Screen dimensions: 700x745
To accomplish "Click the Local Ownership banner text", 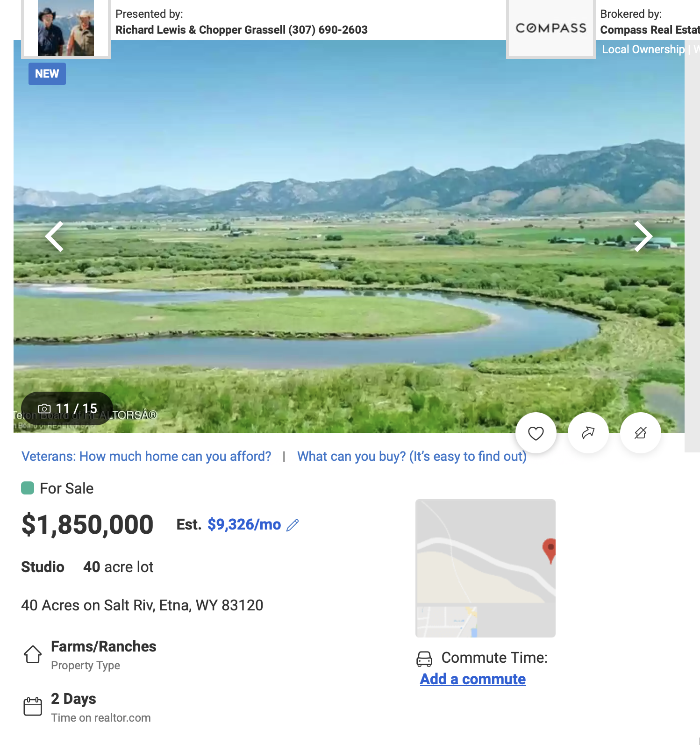I will (643, 50).
